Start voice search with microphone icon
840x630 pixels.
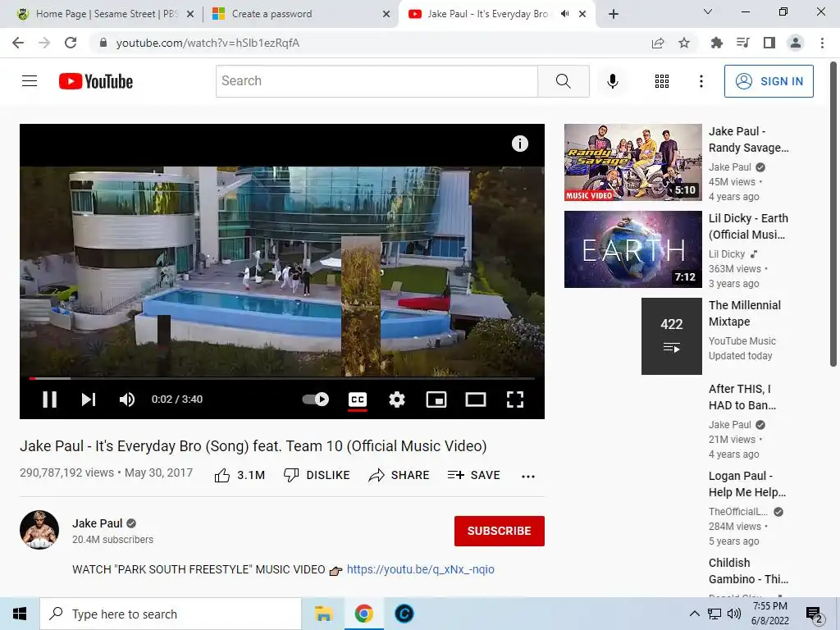612,81
